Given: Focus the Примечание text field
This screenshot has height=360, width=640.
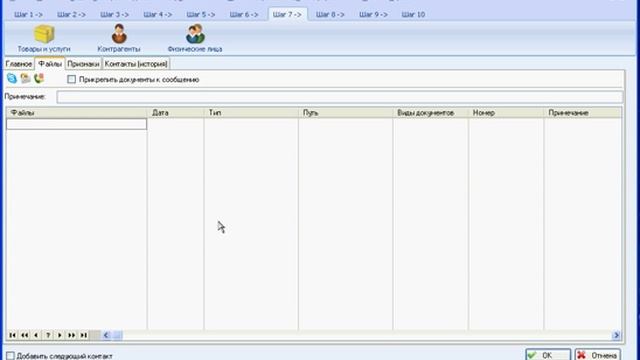Looking at the screenshot, I should 340,97.
